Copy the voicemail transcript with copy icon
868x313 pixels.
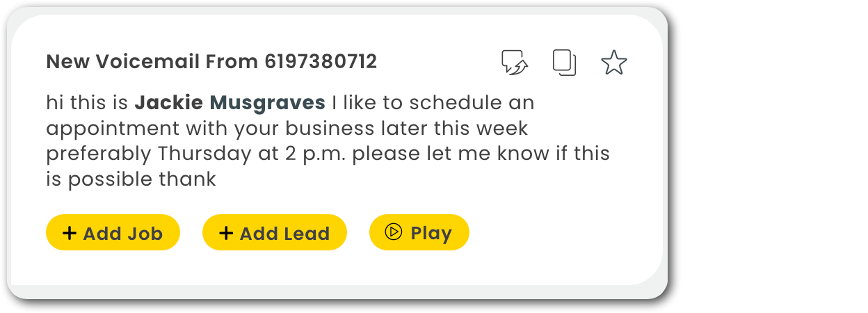click(x=564, y=63)
